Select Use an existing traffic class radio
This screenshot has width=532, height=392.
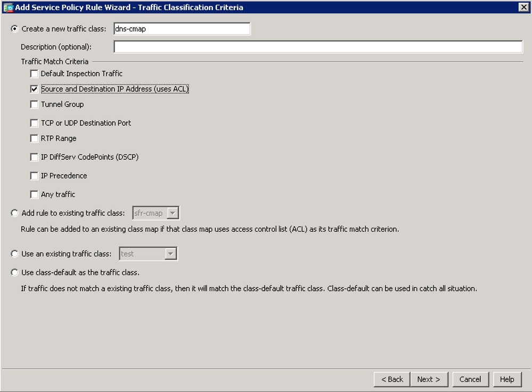pyautogui.click(x=14, y=254)
